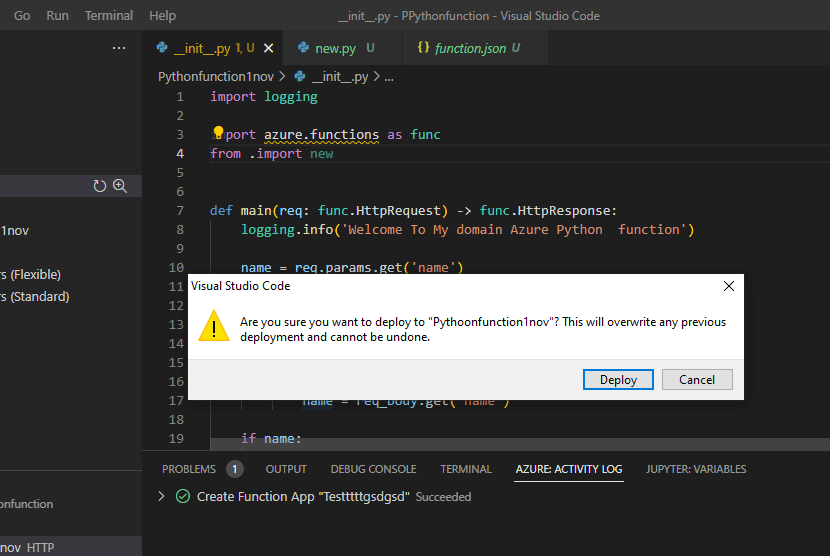Click 'from .import new' on line 4
830x556 pixels.
tap(272, 154)
